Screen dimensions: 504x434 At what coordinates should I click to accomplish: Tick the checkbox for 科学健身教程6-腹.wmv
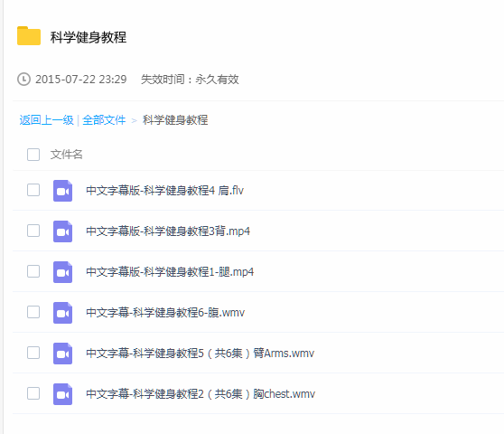(33, 312)
